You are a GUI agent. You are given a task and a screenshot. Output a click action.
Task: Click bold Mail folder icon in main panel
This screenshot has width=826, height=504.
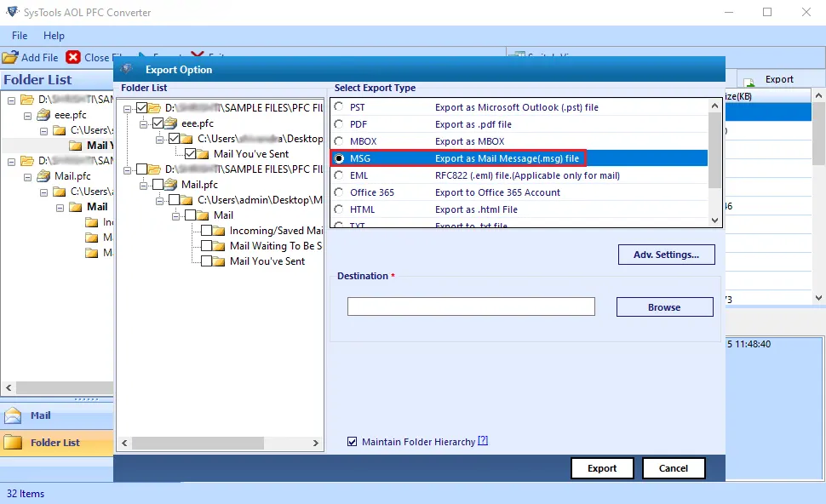[x=76, y=207]
